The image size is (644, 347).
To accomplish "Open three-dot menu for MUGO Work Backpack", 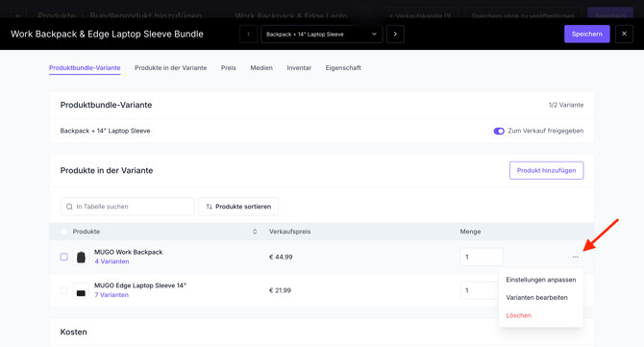I will point(576,257).
